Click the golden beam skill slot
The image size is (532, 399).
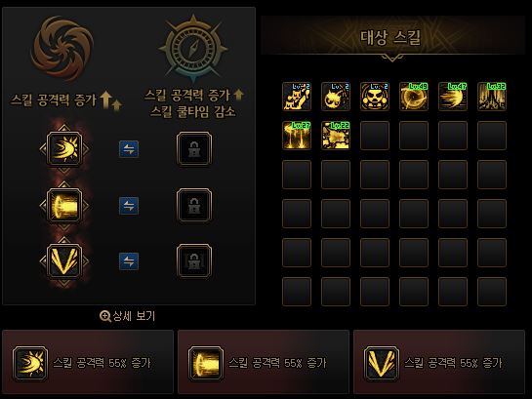64,206
